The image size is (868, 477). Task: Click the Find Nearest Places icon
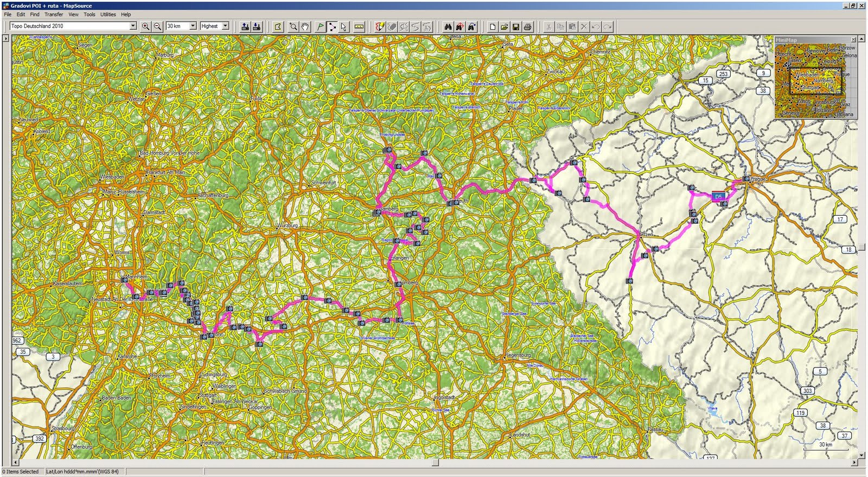459,26
